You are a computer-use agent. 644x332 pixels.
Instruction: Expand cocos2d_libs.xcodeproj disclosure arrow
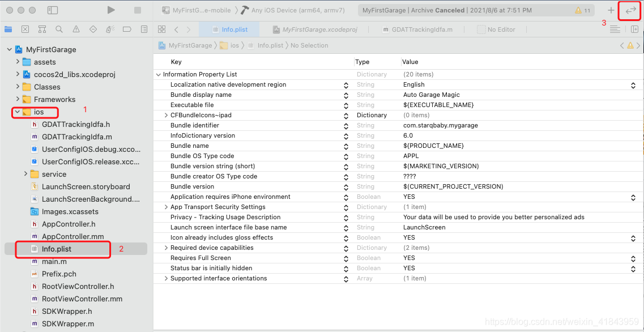[17, 74]
